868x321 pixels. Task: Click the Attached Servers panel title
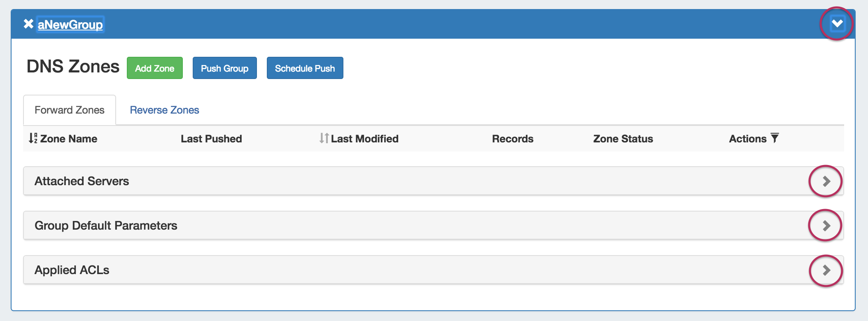(x=82, y=181)
